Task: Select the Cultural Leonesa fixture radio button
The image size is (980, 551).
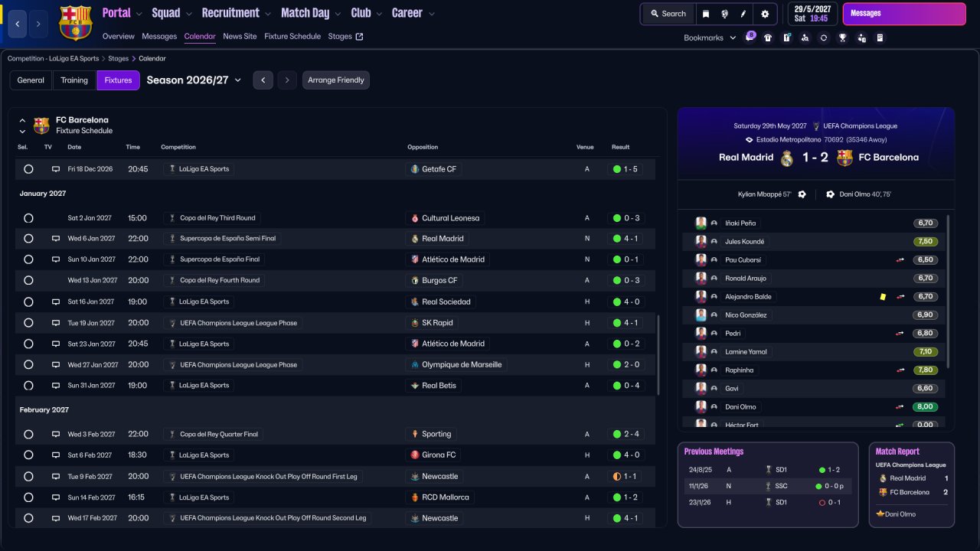Action: (28, 218)
